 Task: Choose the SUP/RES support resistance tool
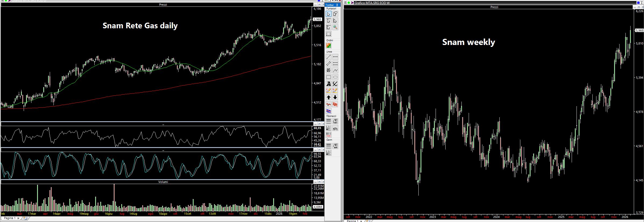pyautogui.click(x=328, y=70)
